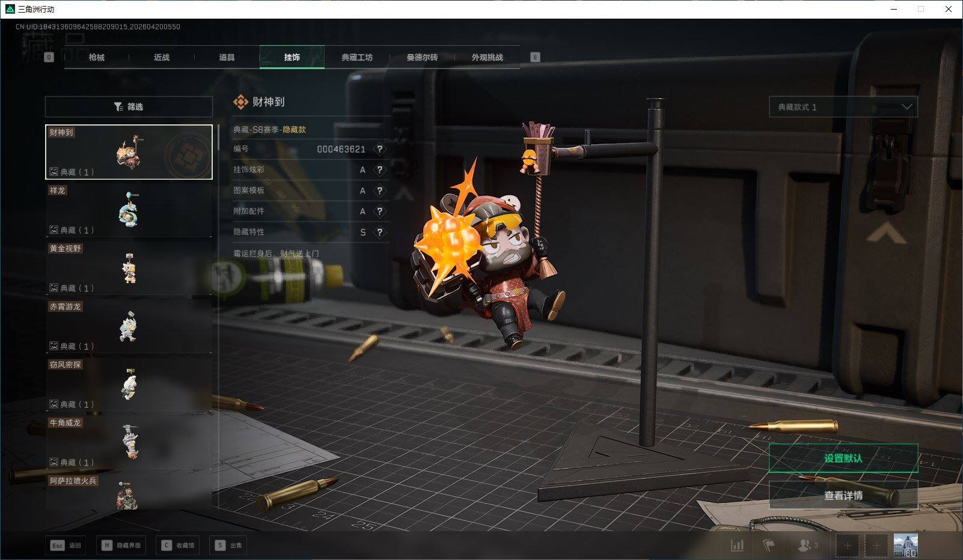This screenshot has height=560, width=963.
Task: Open the bar-chart stats icon
Action: [737, 546]
